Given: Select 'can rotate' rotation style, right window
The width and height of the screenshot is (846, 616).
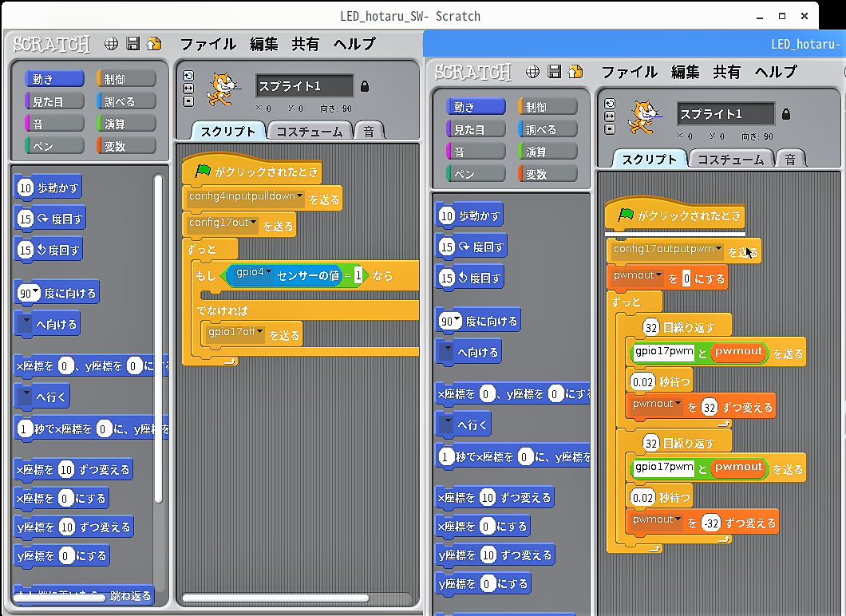Looking at the screenshot, I should point(610,104).
